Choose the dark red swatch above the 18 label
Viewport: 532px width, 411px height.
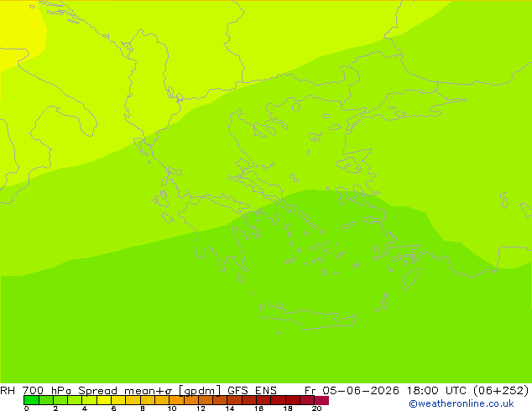(293, 400)
